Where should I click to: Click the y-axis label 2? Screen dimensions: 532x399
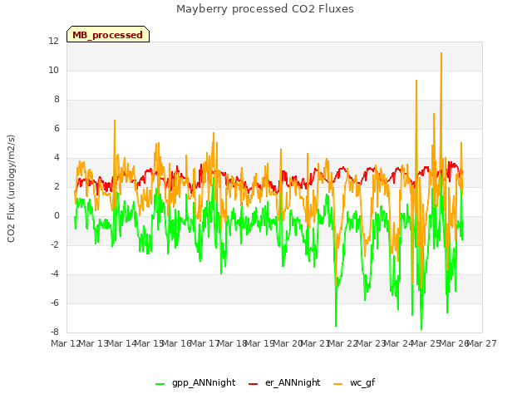coord(57,186)
